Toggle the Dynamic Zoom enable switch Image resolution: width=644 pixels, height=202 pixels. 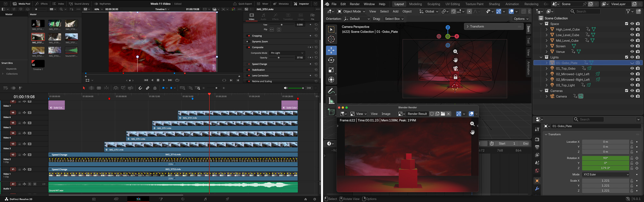pyautogui.click(x=247, y=42)
